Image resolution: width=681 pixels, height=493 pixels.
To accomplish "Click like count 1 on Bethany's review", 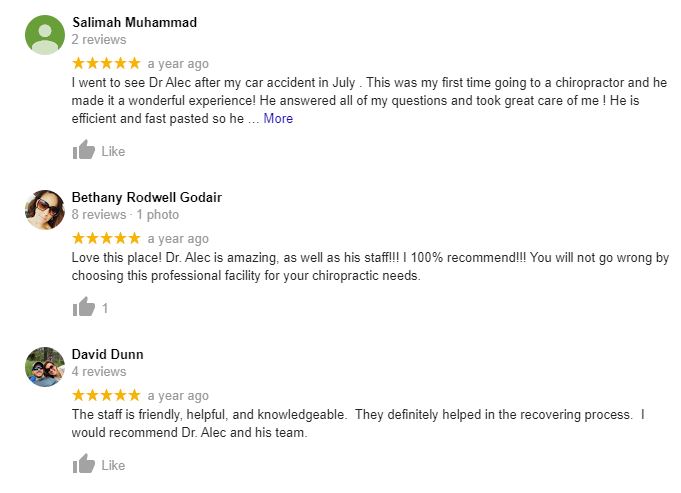I will (105, 308).
